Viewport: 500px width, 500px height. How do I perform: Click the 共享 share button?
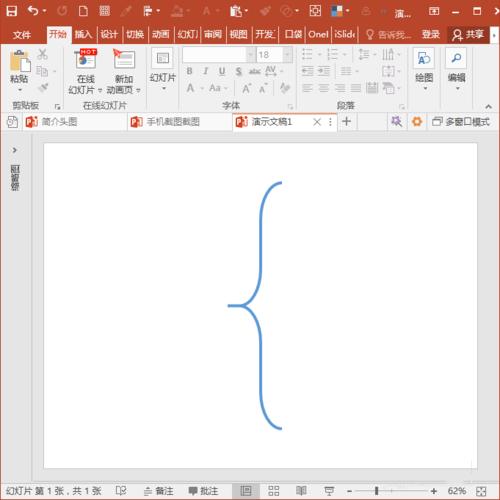[468, 34]
